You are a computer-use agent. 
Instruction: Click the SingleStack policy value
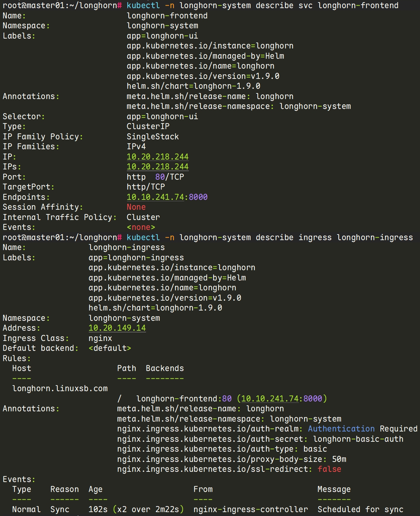tap(153, 137)
